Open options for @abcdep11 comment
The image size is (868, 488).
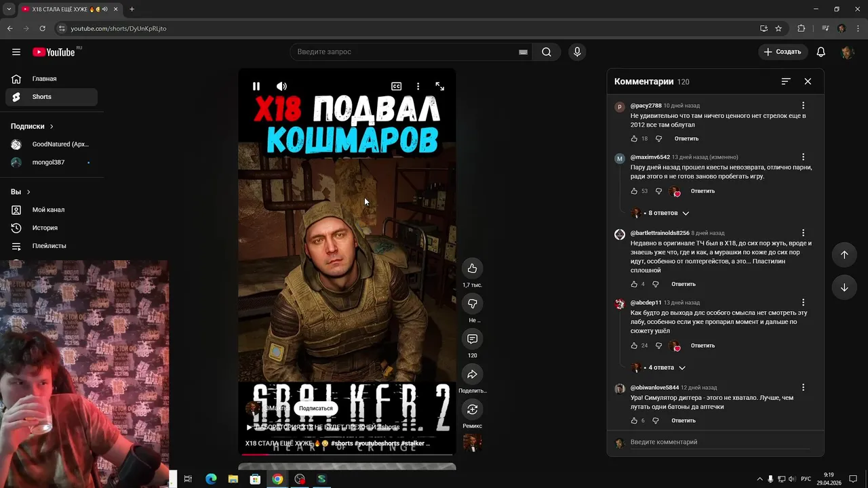(803, 303)
